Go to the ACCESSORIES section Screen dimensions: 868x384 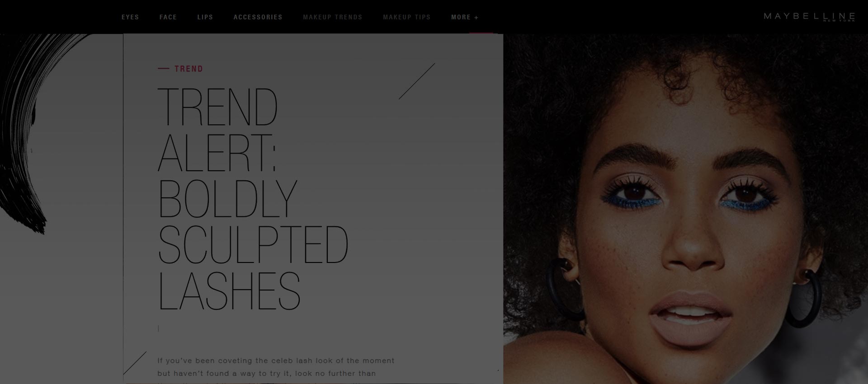[258, 17]
